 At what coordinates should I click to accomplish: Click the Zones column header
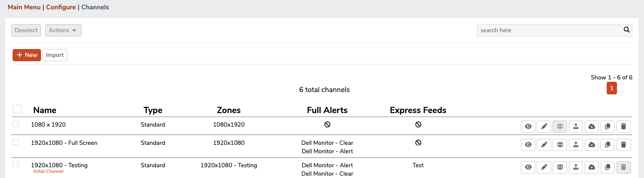pyautogui.click(x=229, y=110)
